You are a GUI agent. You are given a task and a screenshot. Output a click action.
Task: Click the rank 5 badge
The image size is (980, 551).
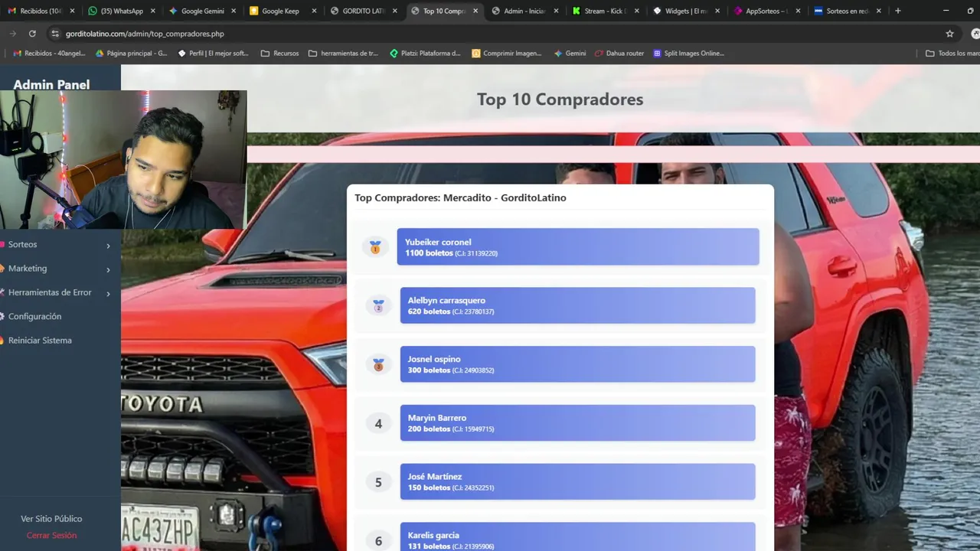click(378, 482)
